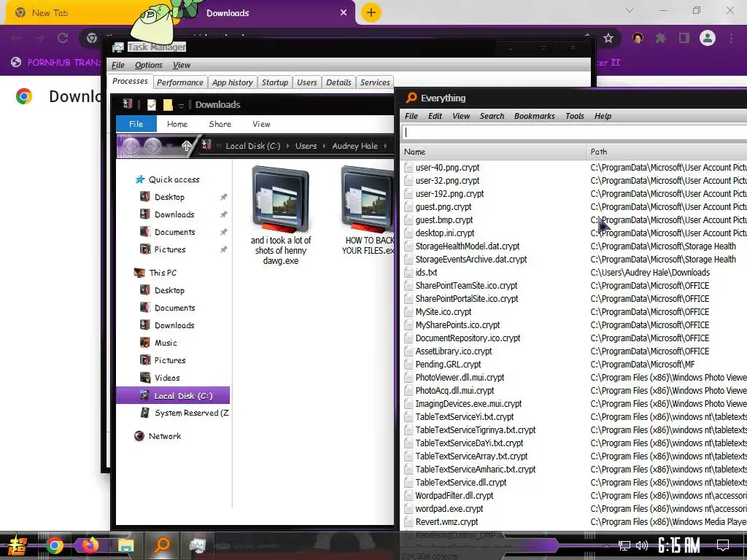Sort by the Path column header in Everything

click(x=667, y=152)
